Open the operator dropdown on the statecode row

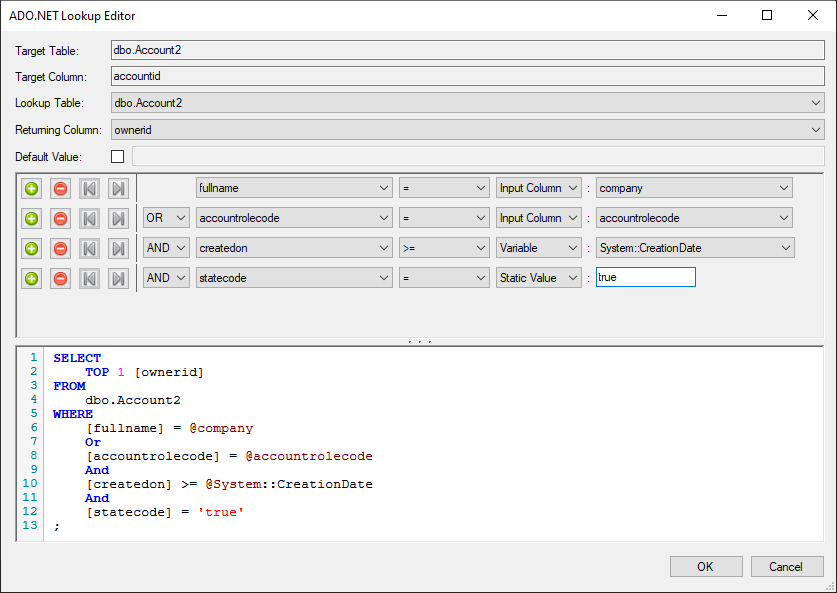point(444,278)
